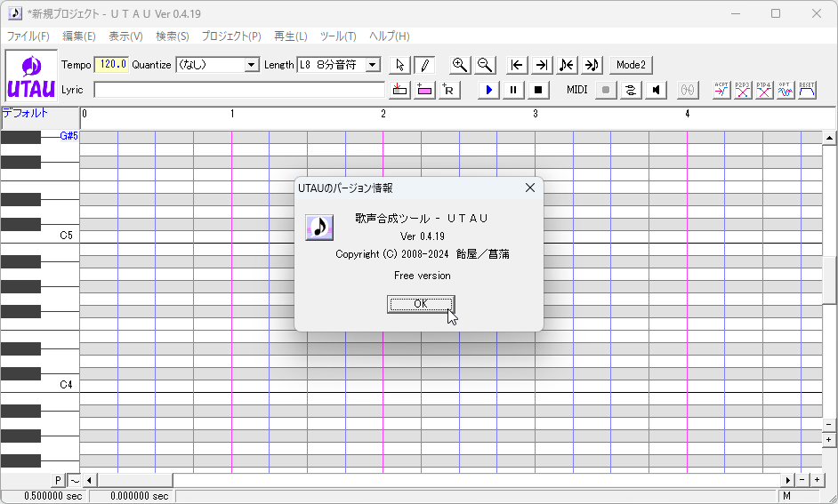This screenshot has width=838, height=504.
Task: Pause playback
Action: [513, 90]
